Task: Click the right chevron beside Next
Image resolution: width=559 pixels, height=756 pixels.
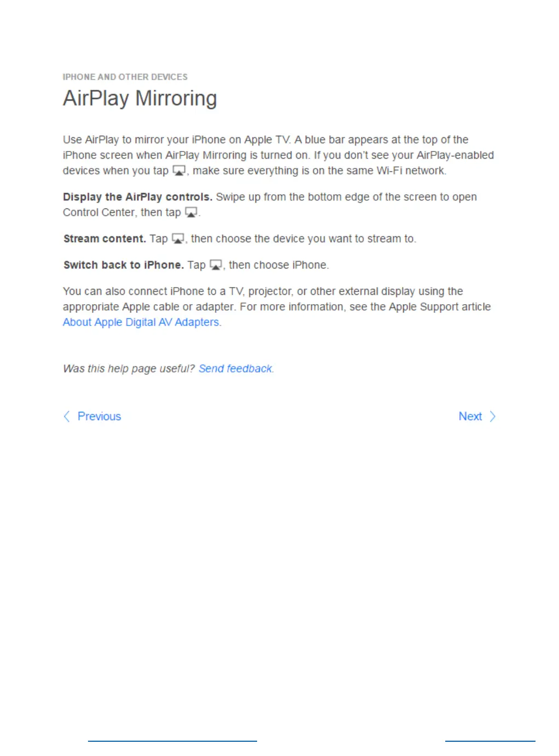Action: tap(492, 416)
